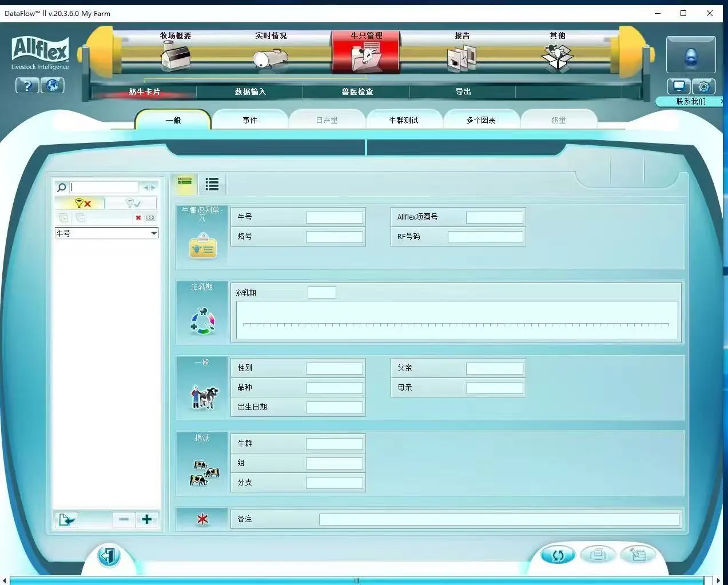Click the exit door icon at bottom left
728x585 pixels.
[x=109, y=556]
